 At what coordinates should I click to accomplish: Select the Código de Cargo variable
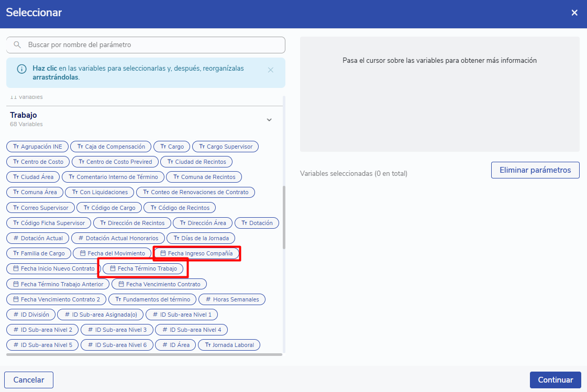pos(109,208)
